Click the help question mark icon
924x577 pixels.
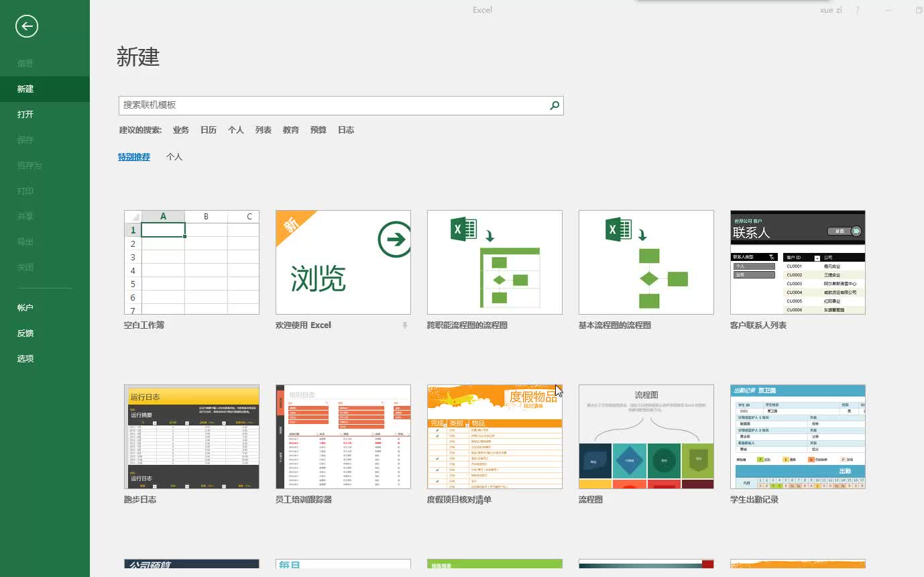pos(858,10)
